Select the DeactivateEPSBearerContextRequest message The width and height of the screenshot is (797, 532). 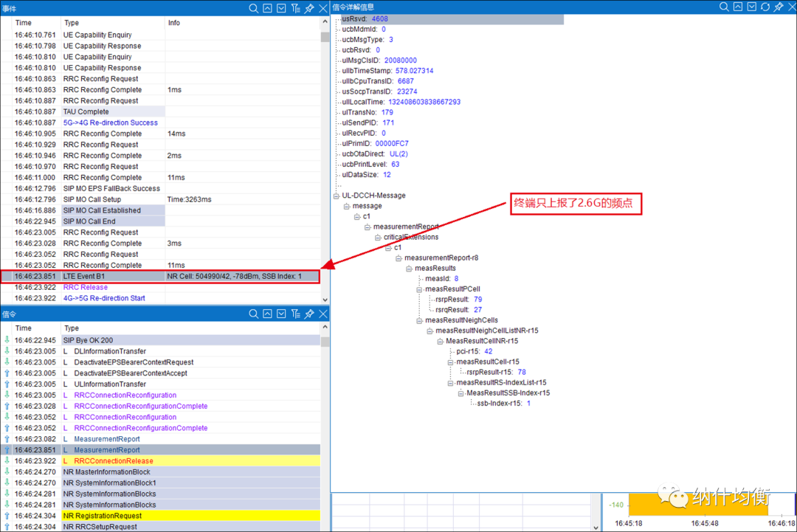click(x=160, y=362)
